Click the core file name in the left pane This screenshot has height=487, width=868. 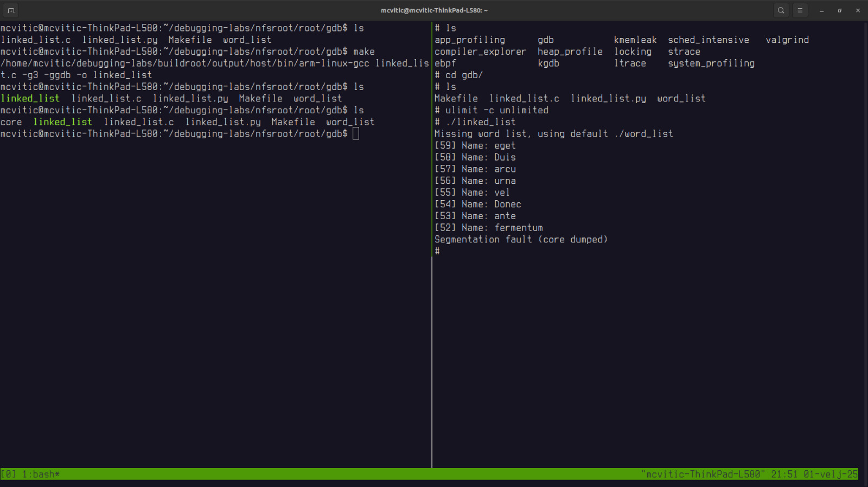[11, 122]
